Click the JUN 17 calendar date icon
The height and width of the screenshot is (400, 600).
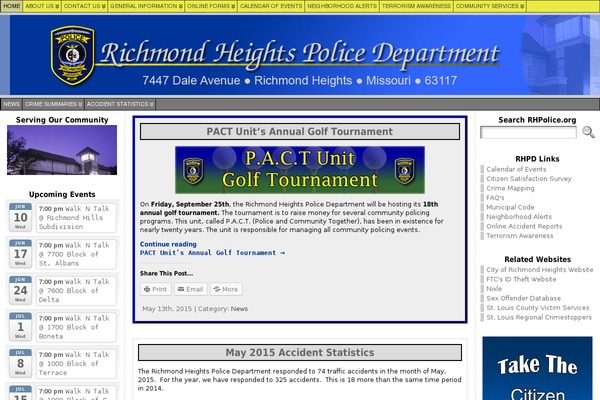pyautogui.click(x=20, y=254)
